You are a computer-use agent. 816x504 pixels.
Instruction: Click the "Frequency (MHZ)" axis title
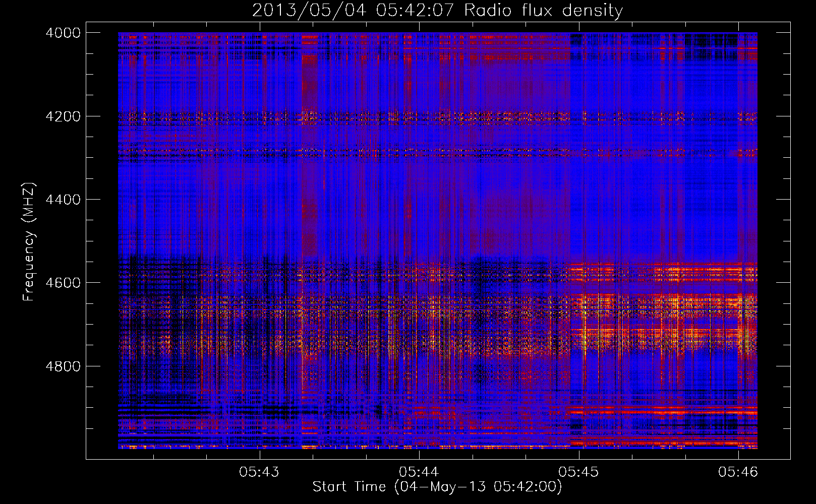click(x=29, y=242)
